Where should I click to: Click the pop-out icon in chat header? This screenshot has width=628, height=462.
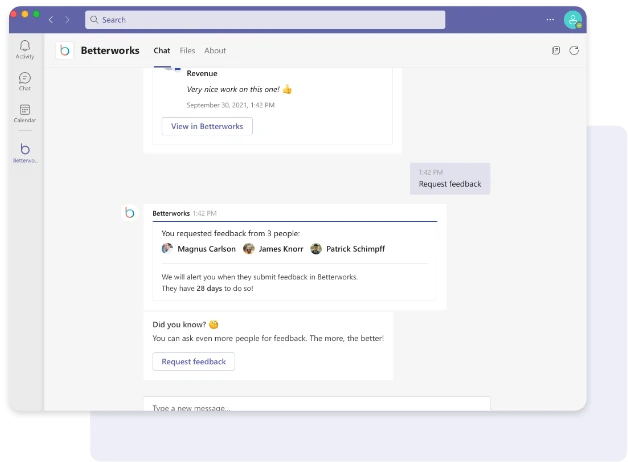pos(556,50)
